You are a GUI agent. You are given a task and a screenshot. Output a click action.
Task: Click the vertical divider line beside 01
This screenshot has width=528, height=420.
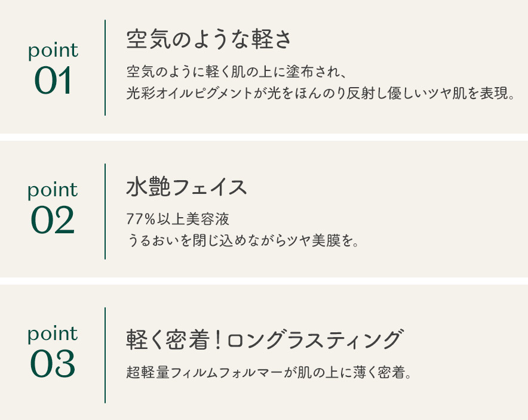105,67
